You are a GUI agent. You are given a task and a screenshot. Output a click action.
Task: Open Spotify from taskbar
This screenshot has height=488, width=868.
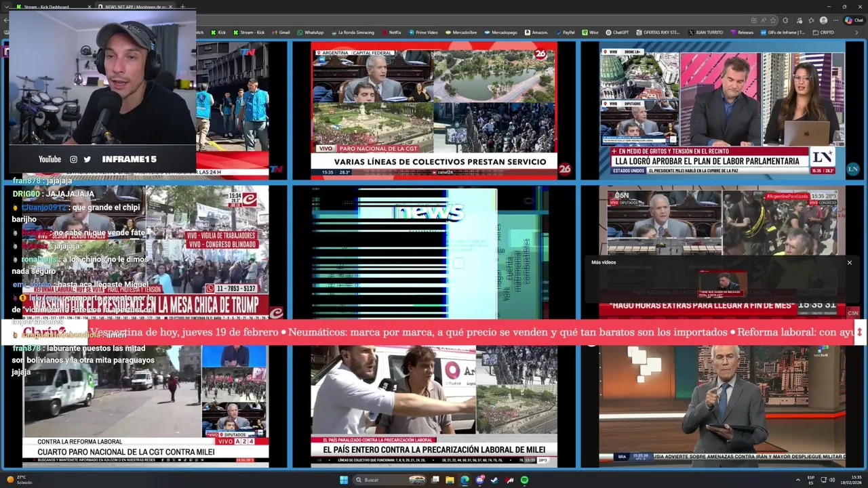524,480
